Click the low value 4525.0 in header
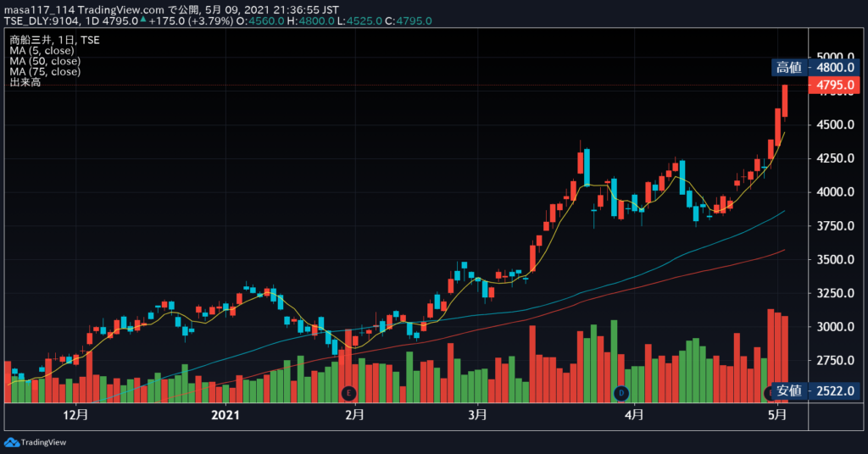 [x=364, y=21]
